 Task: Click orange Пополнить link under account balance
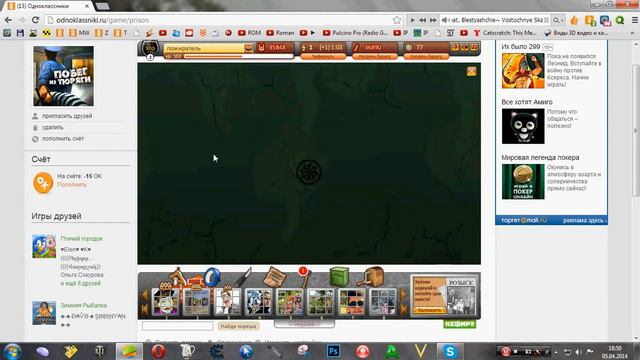tap(72, 184)
